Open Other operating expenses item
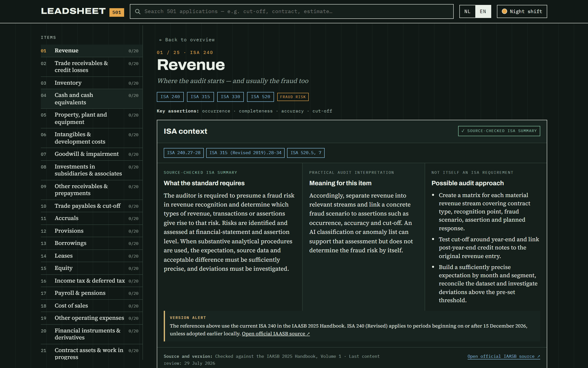Screen dimensions: 588x368 point(92,318)
